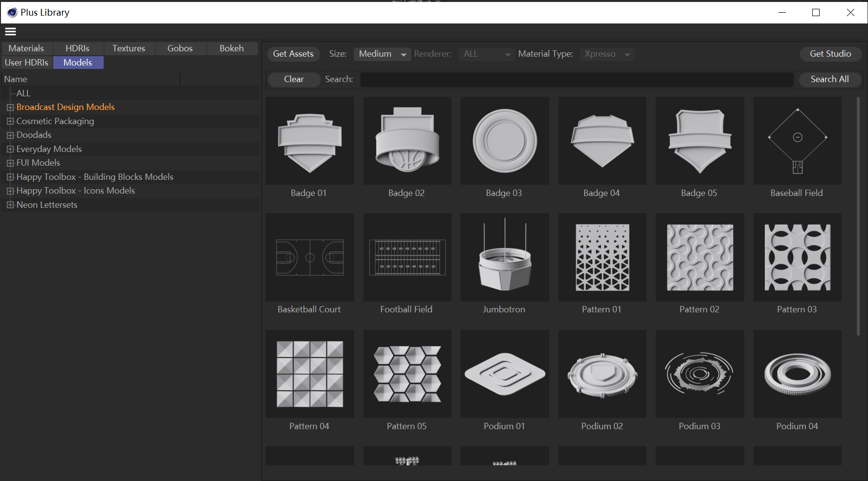Open the Baseball Field model thumbnail
Viewport: 868px width, 481px height.
[798, 141]
